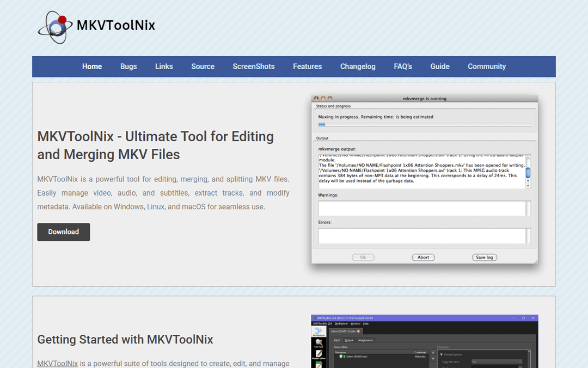Open the dark MKVToolNix GUI screenshot image
This screenshot has height=368, width=588.
[425, 341]
